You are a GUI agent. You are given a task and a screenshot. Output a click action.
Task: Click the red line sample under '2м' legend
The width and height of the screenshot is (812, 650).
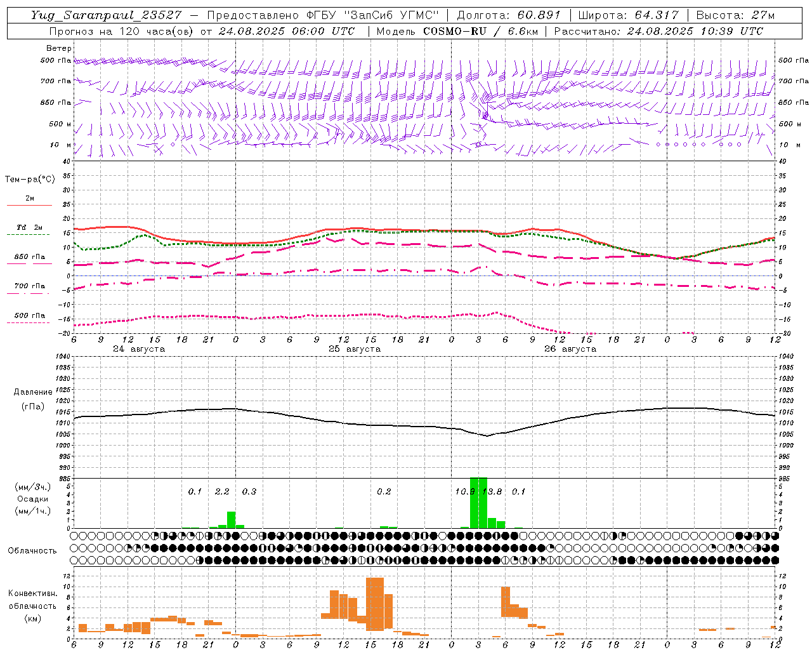click(x=29, y=205)
